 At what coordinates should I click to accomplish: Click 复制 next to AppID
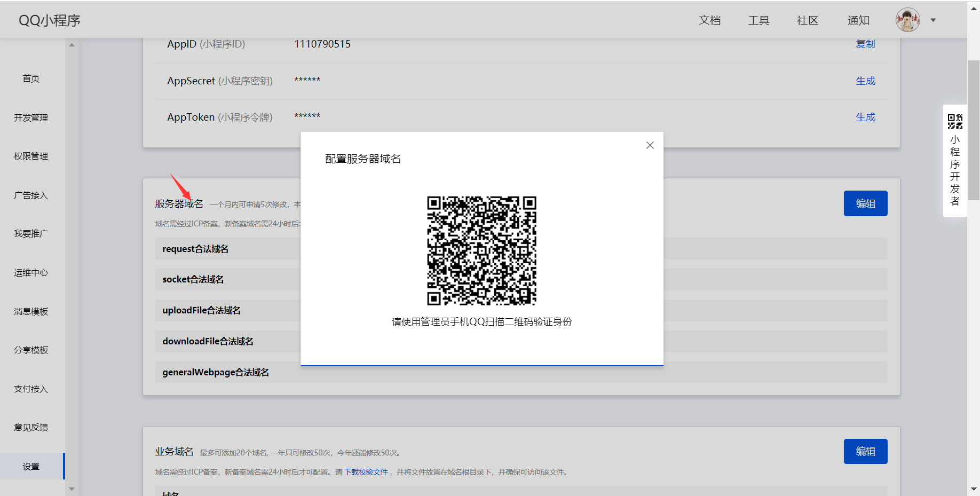[x=865, y=44]
